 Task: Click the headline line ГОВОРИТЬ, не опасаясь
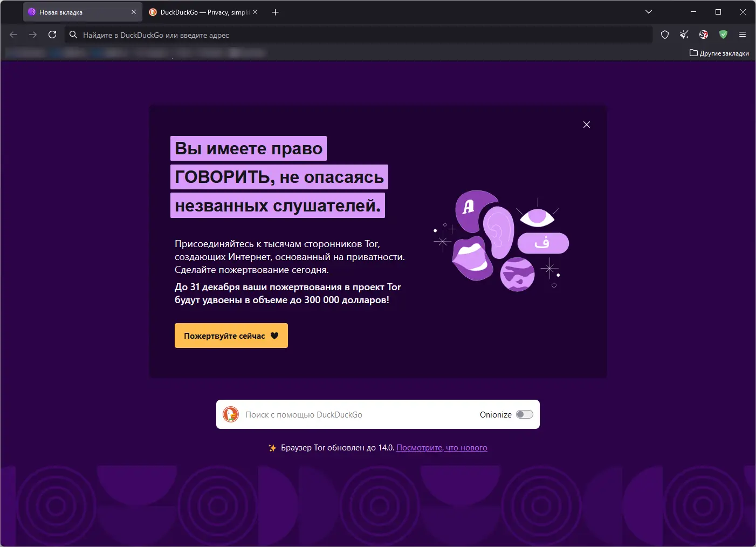pos(279,177)
